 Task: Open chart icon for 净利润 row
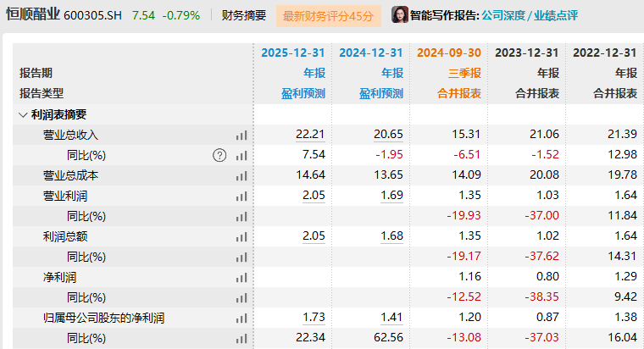(241, 278)
